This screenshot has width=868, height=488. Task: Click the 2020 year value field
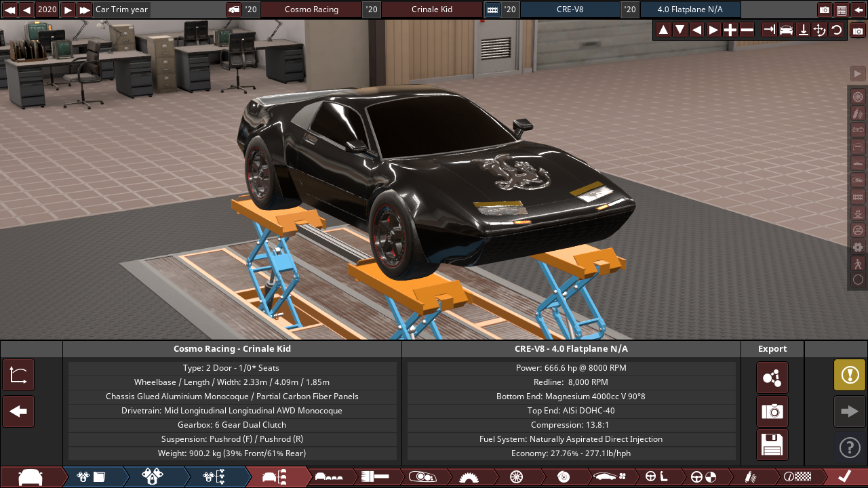point(47,9)
